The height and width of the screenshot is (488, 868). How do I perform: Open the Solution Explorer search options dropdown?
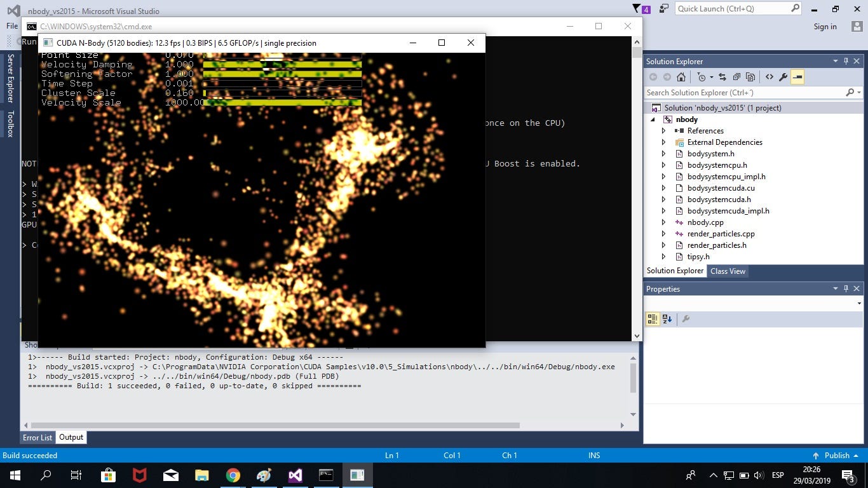point(859,93)
